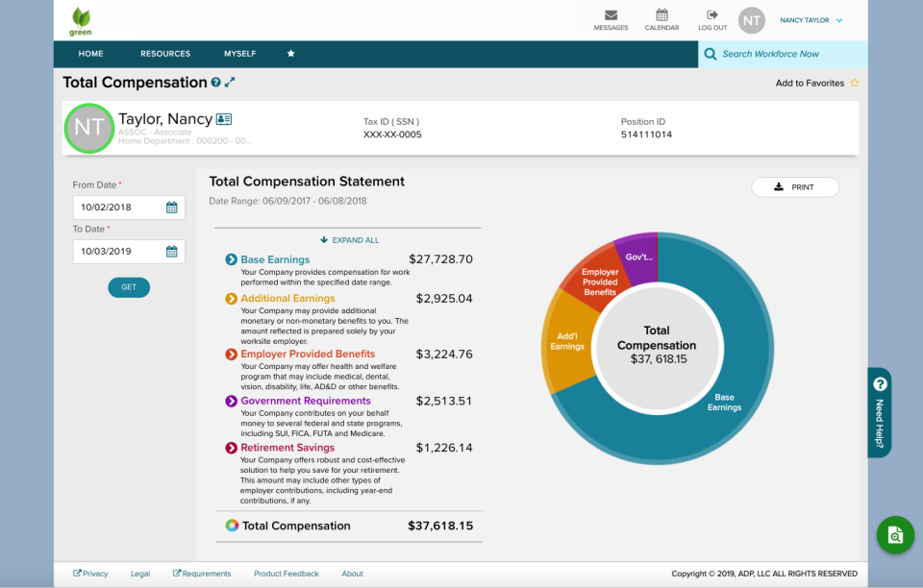Expand the Additional Earnings chevron

point(232,299)
